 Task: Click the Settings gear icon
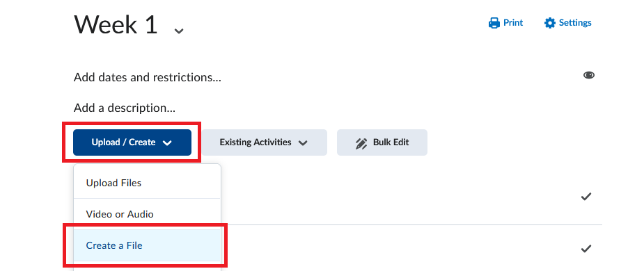[550, 23]
